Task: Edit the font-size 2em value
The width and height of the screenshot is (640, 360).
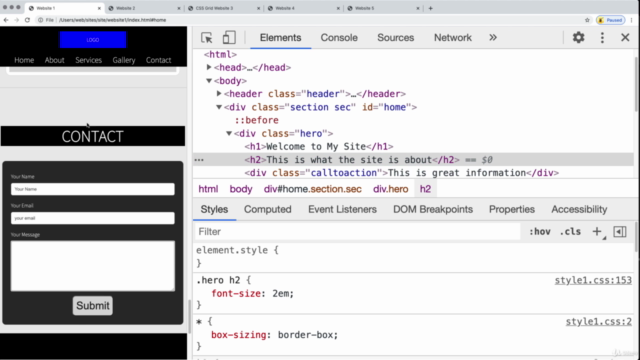Action: point(282,293)
